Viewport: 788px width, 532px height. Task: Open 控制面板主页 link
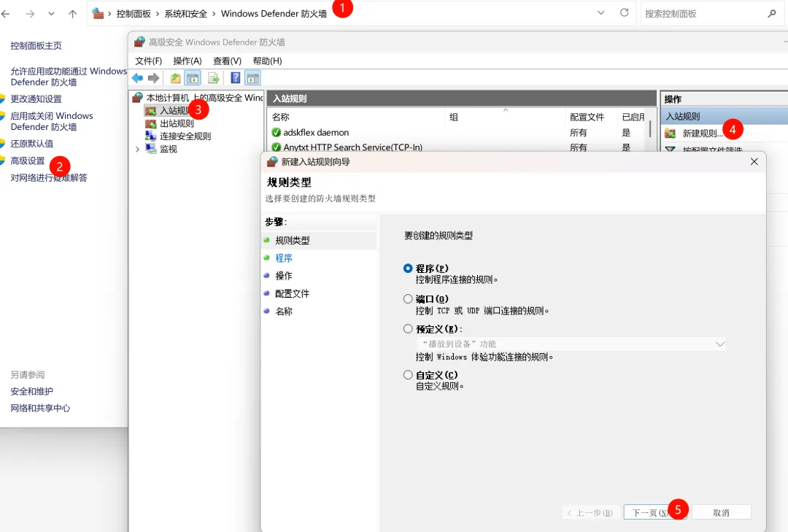pos(36,46)
